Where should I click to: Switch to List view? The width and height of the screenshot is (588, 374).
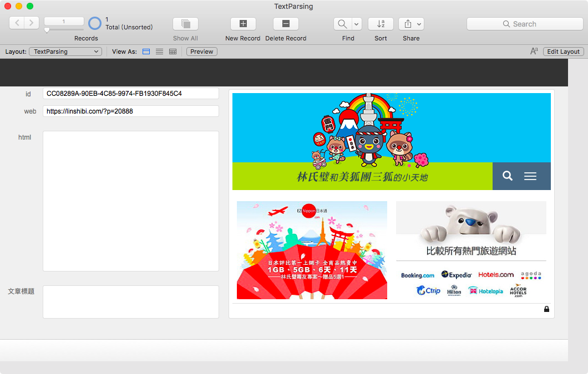(159, 52)
